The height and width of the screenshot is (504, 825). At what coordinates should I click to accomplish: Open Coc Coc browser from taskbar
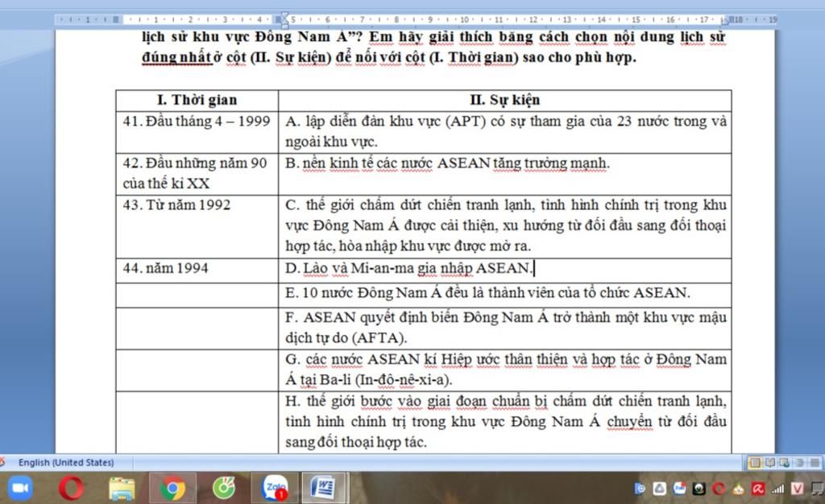[224, 488]
